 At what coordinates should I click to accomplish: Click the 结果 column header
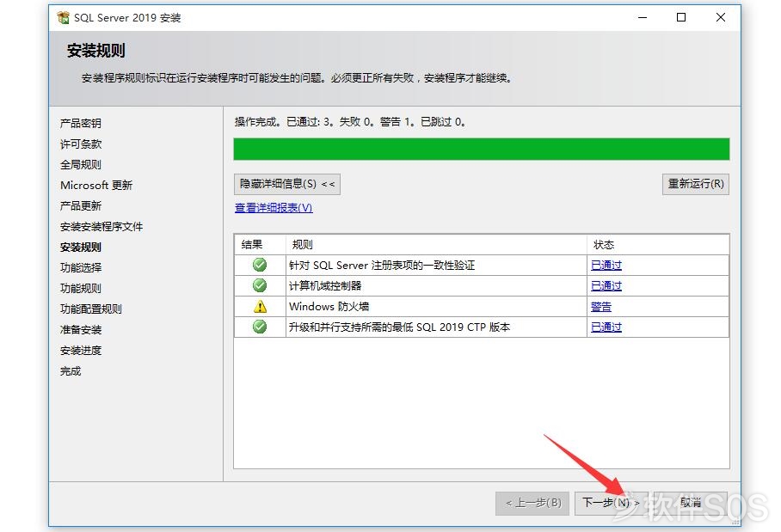[260, 245]
